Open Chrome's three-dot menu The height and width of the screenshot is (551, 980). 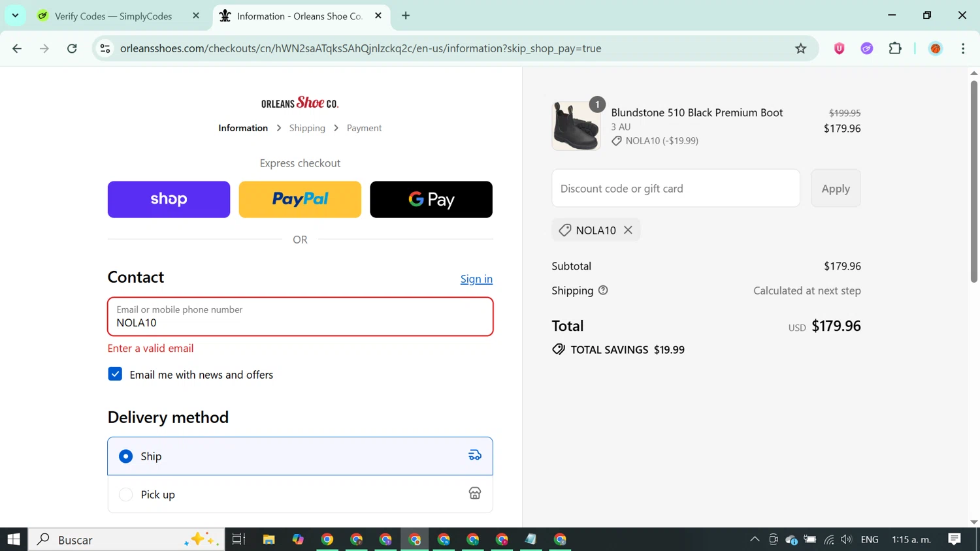[x=963, y=48]
